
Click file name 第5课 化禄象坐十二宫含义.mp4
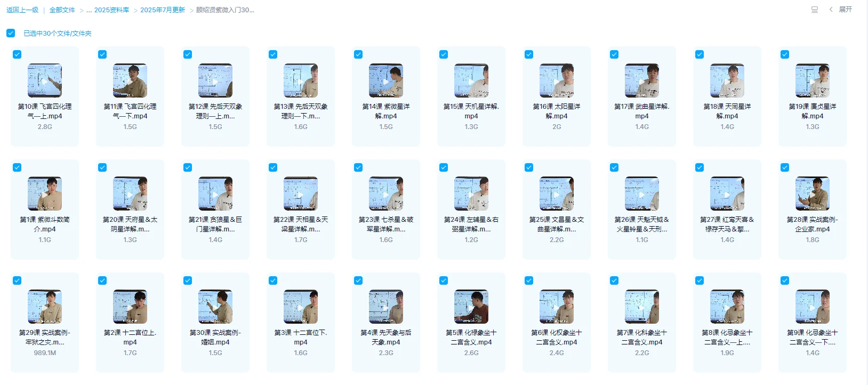(x=471, y=337)
